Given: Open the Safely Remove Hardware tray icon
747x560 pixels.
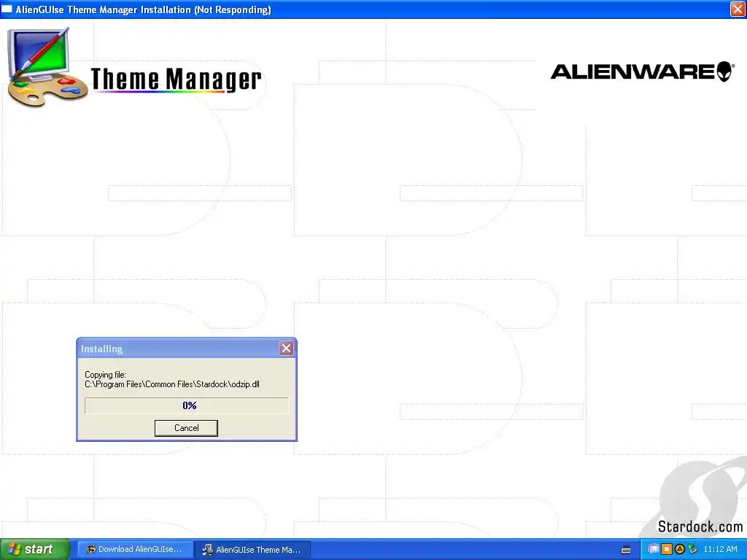Looking at the screenshot, I should click(692, 549).
